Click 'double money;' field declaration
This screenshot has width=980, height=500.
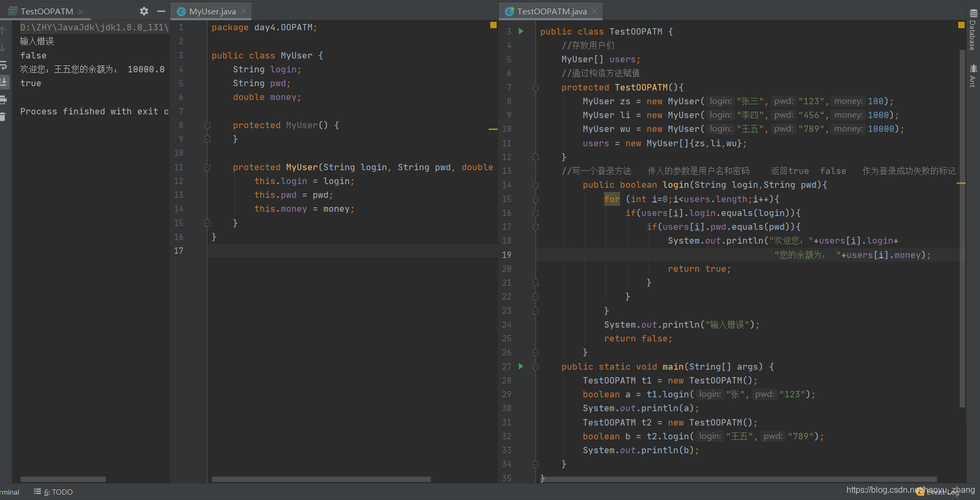tap(267, 97)
